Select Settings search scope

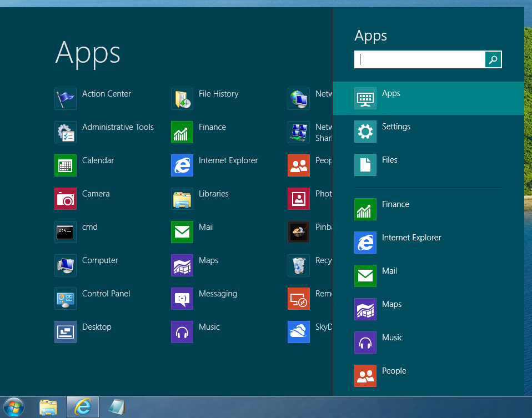pos(428,132)
